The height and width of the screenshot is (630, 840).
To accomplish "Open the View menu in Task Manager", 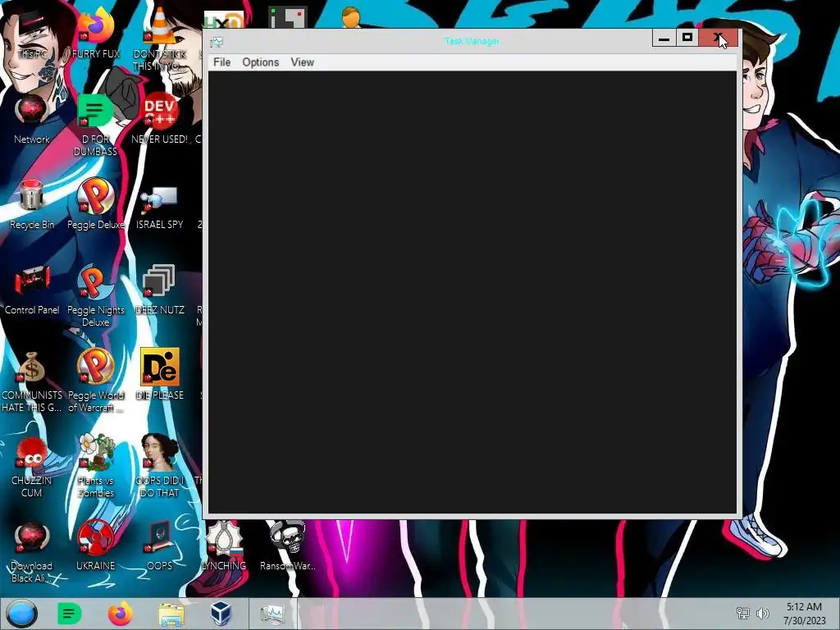I will coord(302,62).
